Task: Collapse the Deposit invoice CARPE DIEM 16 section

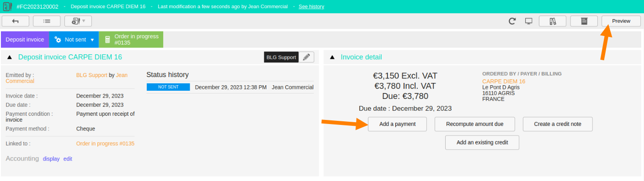Action: point(11,57)
